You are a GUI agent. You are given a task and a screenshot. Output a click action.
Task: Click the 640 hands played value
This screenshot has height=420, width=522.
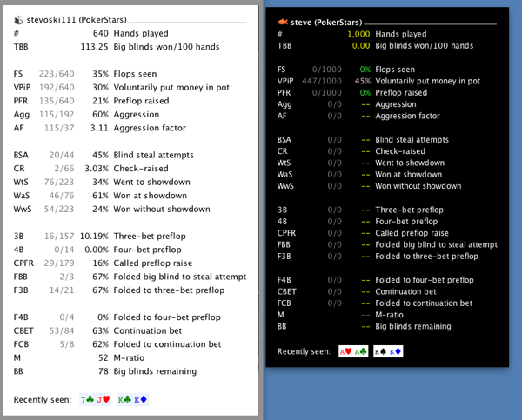tap(101, 33)
